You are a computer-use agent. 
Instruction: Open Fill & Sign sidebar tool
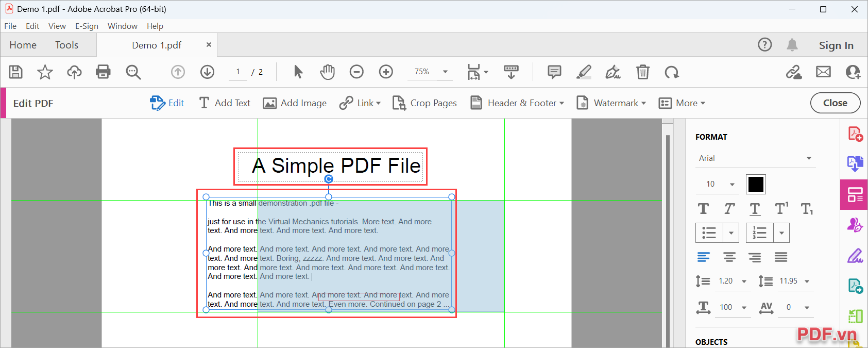click(x=855, y=256)
